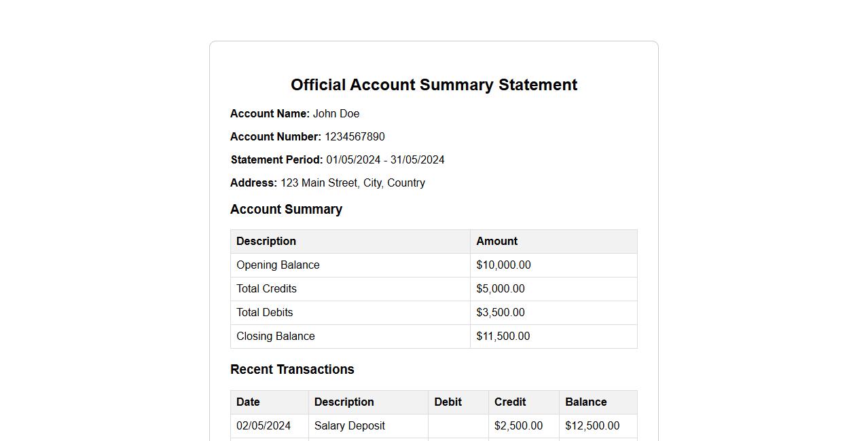Click the Amount column header

496,242
